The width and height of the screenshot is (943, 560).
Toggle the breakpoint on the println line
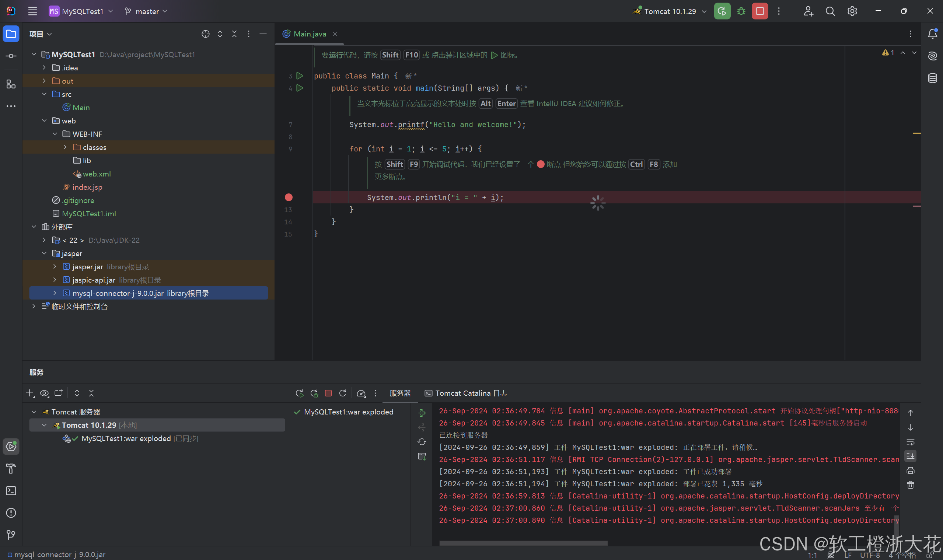(x=289, y=197)
